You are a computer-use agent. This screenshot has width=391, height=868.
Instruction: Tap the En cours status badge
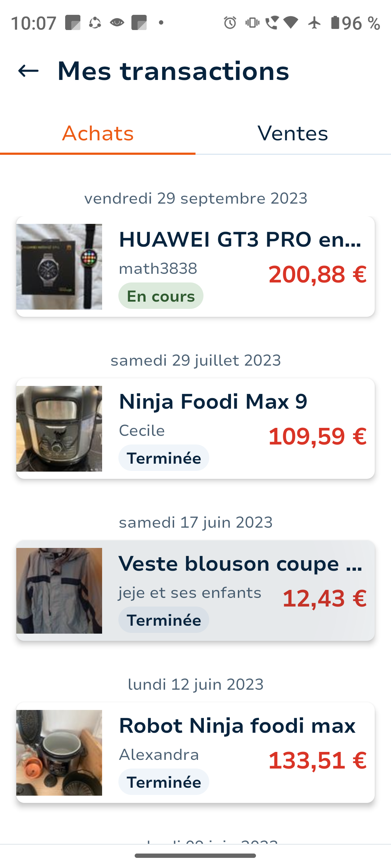pyautogui.click(x=161, y=296)
